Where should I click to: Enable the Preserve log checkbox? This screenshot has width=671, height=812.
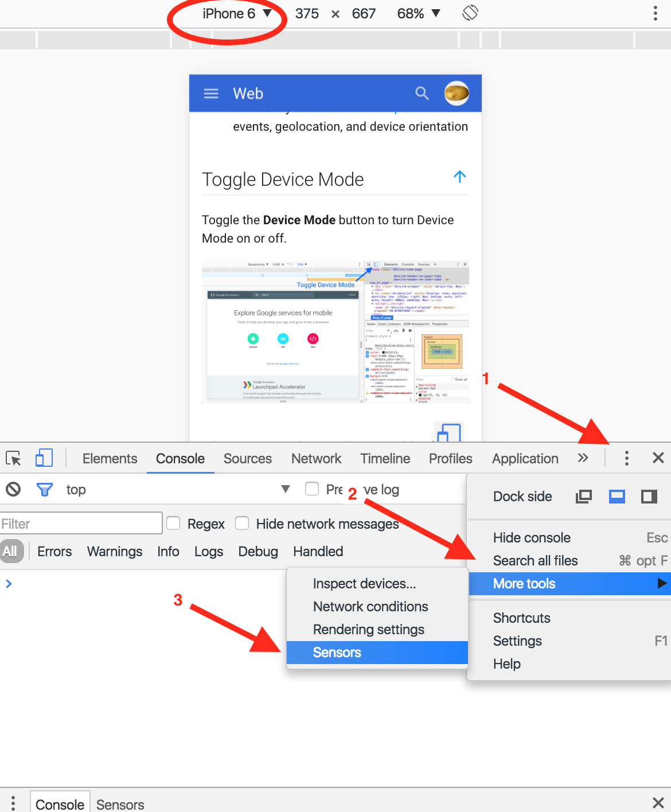point(312,489)
